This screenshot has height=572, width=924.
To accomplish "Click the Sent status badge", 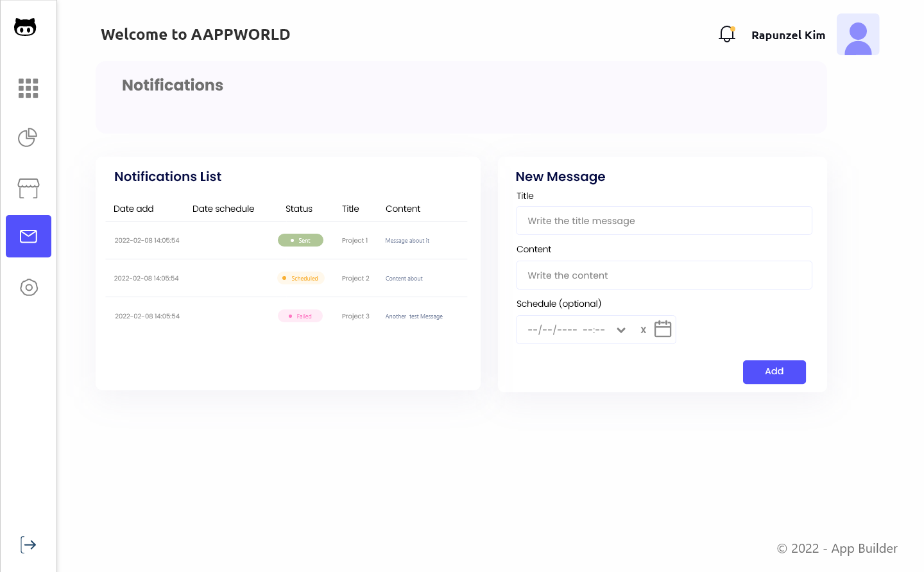I will (300, 240).
